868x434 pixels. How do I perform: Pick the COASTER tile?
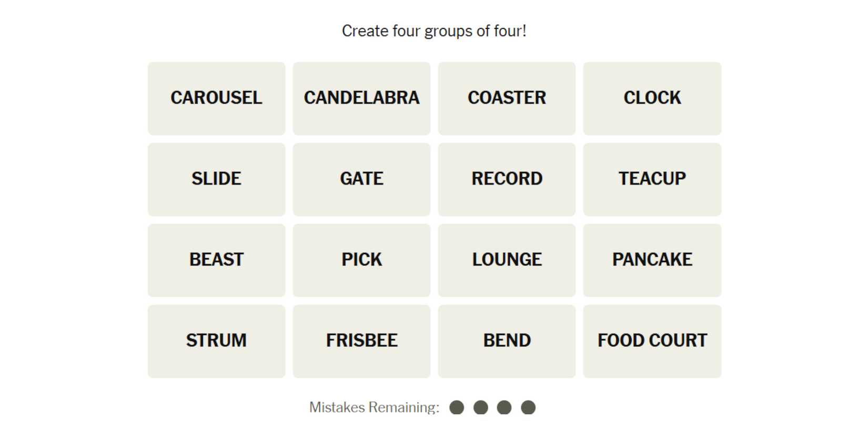pyautogui.click(x=507, y=98)
